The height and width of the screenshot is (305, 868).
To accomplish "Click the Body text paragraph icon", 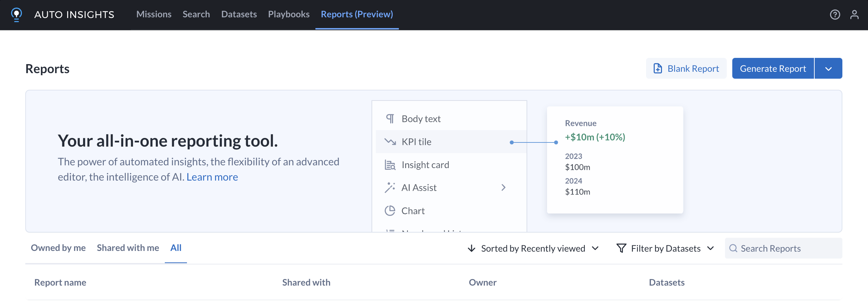I will (390, 119).
